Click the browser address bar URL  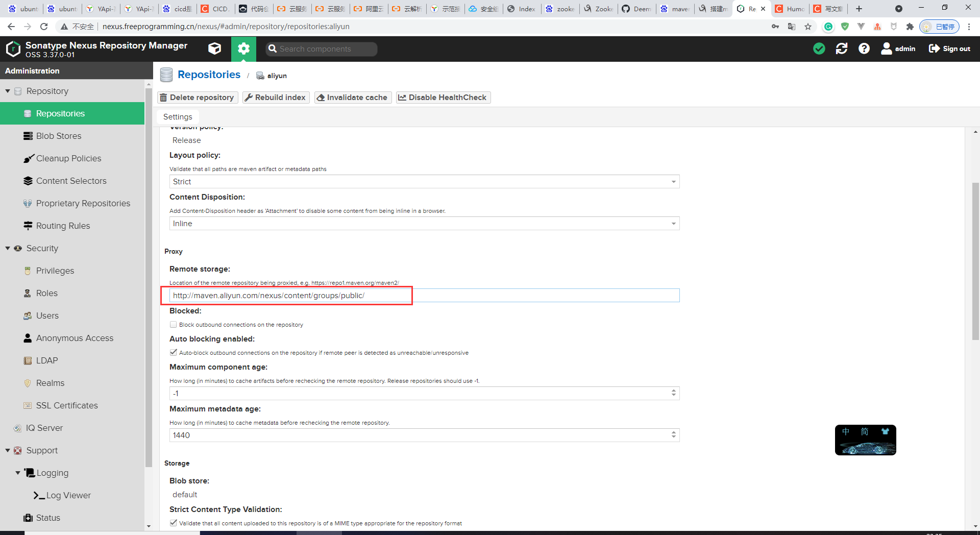click(226, 27)
